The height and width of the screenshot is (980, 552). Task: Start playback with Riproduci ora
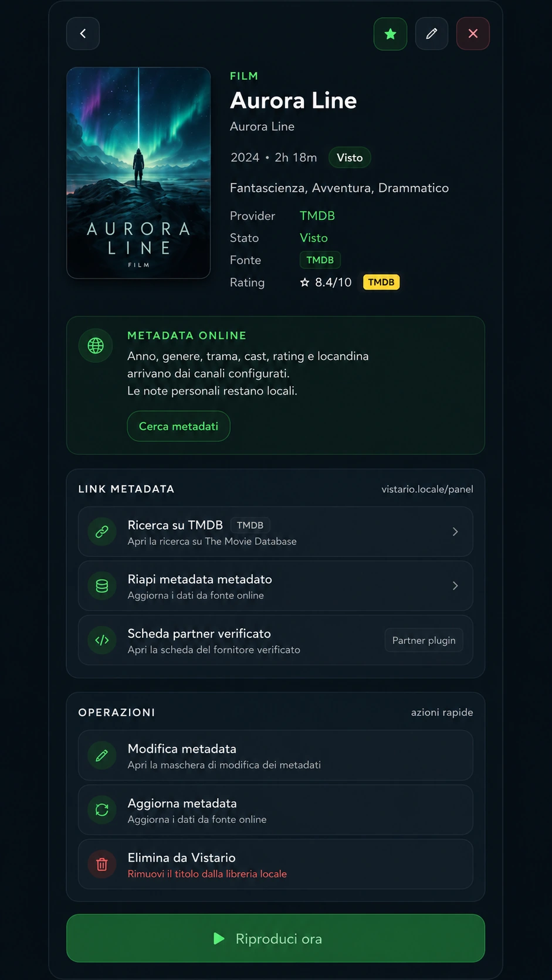click(276, 938)
